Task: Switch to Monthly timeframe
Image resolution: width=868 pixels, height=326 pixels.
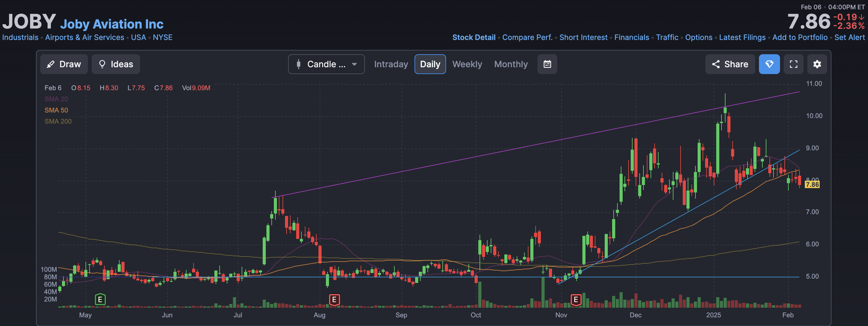Action: point(511,64)
